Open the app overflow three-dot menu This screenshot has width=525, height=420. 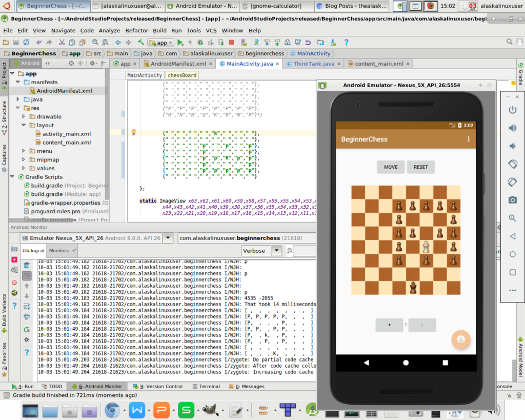click(x=468, y=139)
